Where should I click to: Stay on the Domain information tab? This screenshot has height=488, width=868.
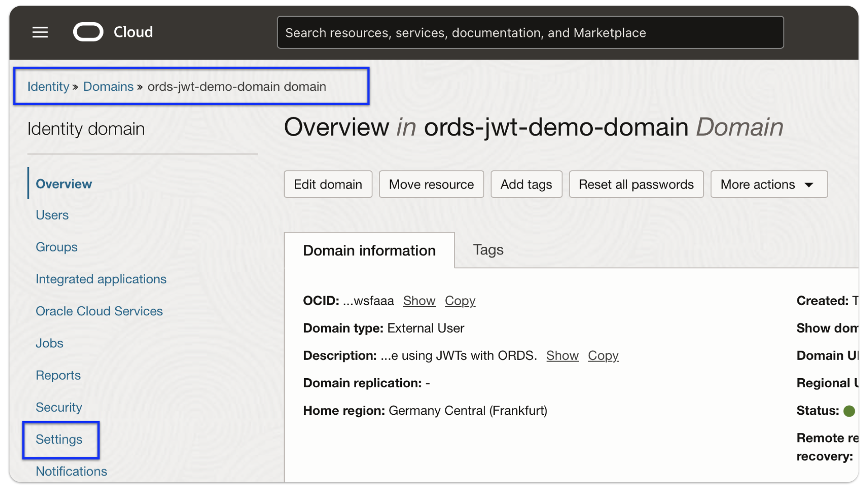369,250
